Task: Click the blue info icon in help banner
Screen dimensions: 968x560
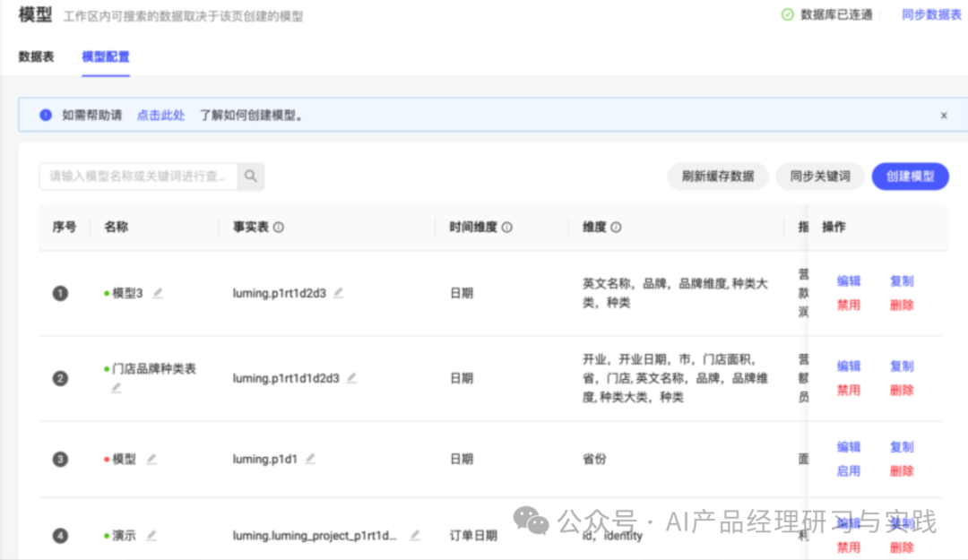Action: (46, 115)
